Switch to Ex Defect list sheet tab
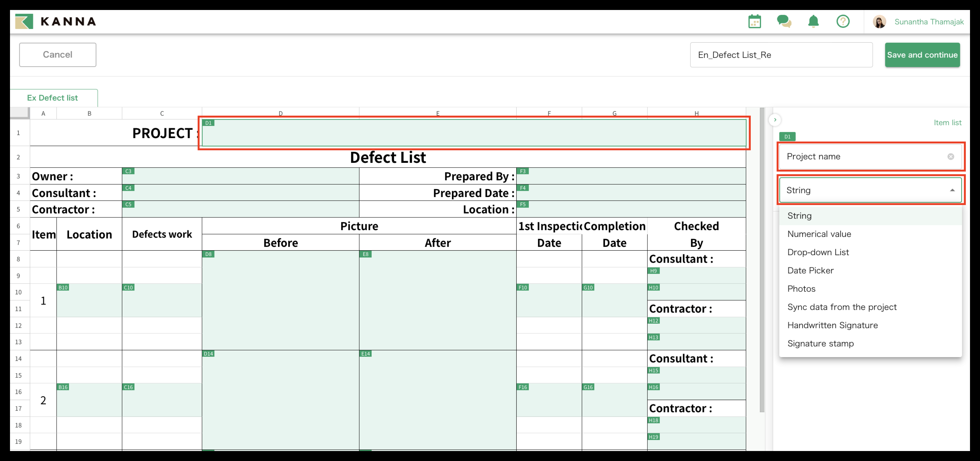This screenshot has width=980, height=461. 52,98
